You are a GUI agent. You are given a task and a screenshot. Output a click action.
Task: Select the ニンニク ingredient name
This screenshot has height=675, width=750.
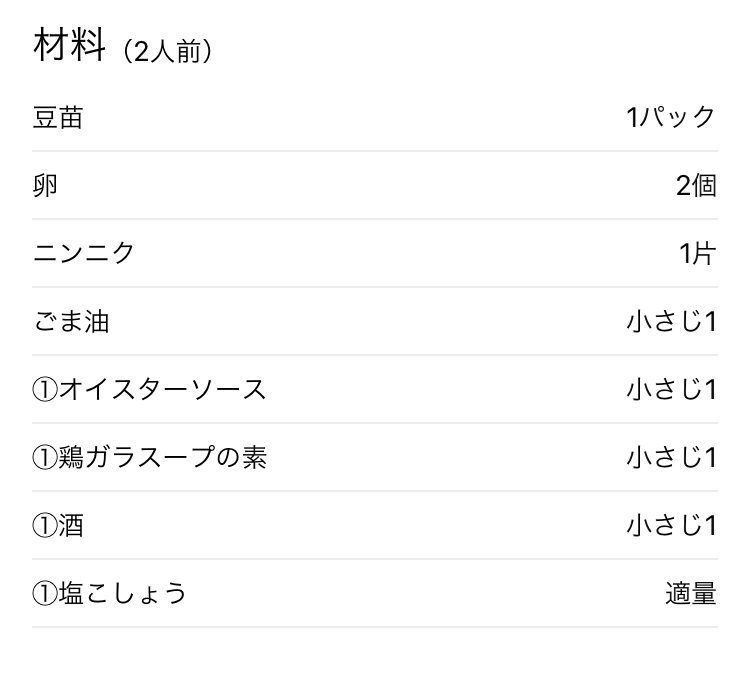[84, 253]
